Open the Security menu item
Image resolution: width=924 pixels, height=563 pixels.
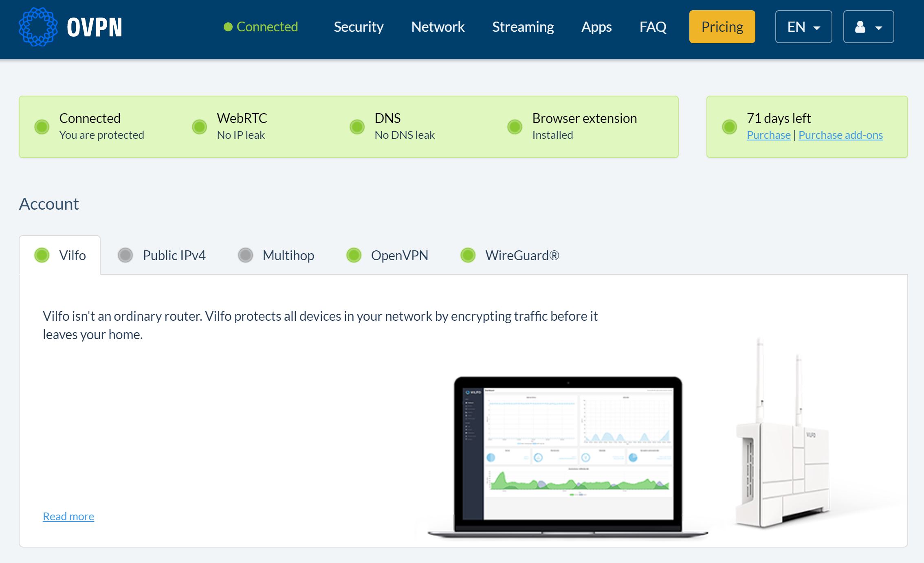[359, 27]
